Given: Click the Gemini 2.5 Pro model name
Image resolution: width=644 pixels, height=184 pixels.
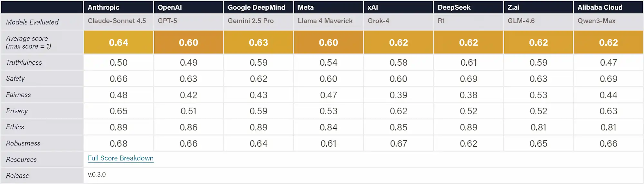Looking at the screenshot, I should (x=251, y=21).
